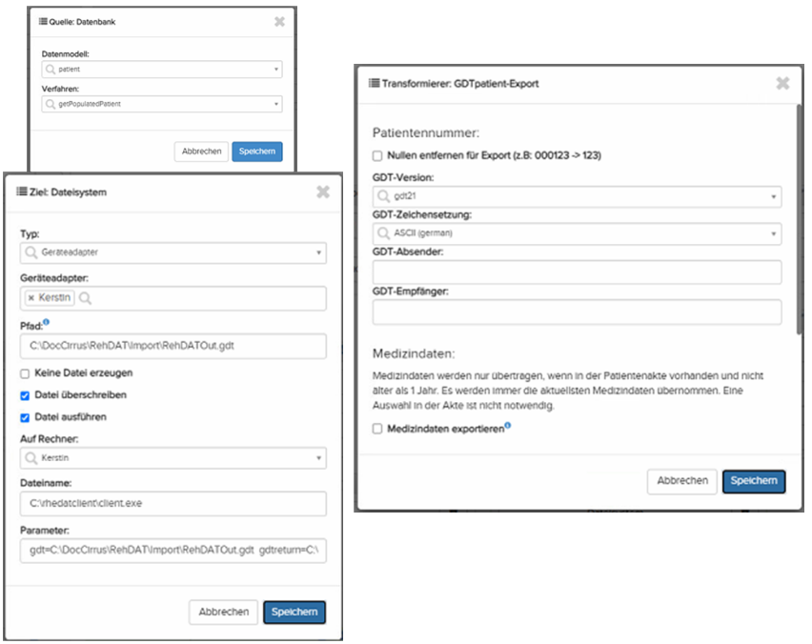Uncheck the Datei überschreiben checkbox
This screenshot has width=812, height=644.
[26, 394]
